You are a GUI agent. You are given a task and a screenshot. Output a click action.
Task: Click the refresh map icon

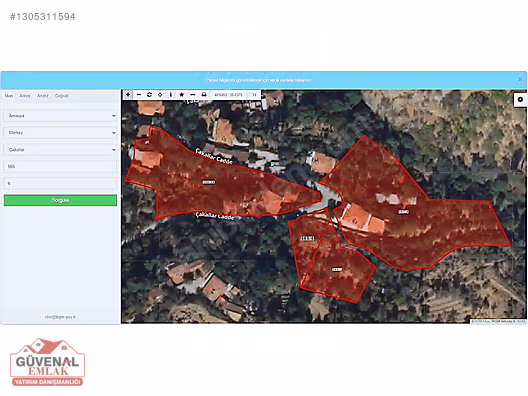tap(150, 95)
